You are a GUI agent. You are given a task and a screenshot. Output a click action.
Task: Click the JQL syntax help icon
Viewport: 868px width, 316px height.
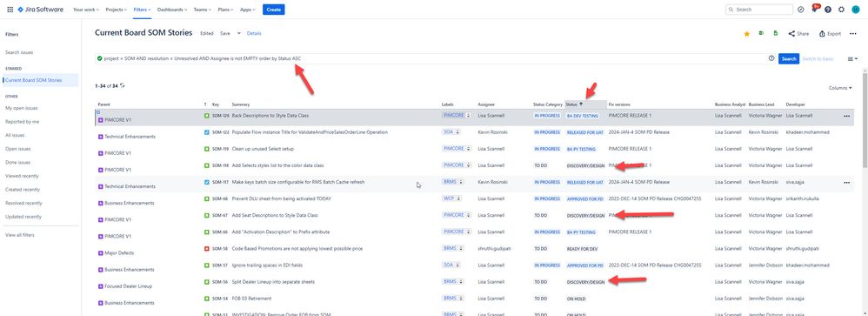[x=771, y=58]
